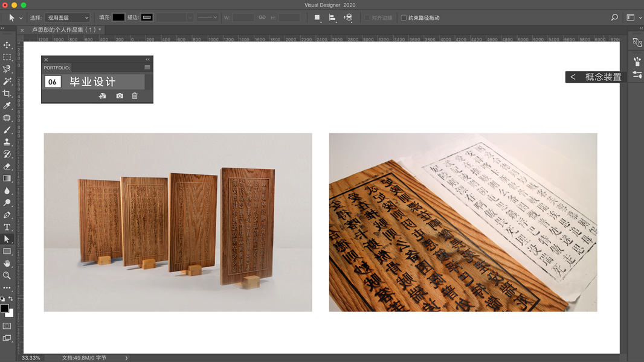Click the 概念装置 back button

tap(596, 77)
